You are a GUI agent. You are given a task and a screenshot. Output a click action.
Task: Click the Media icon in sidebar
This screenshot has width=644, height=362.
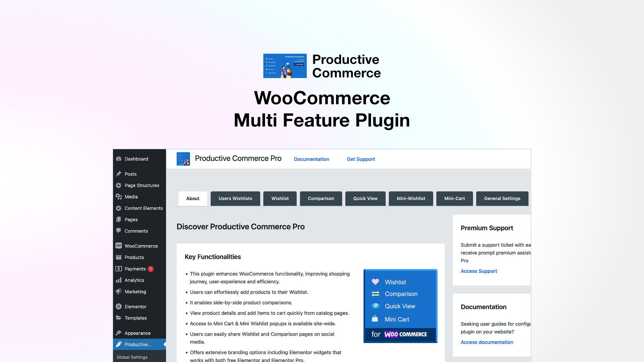119,197
